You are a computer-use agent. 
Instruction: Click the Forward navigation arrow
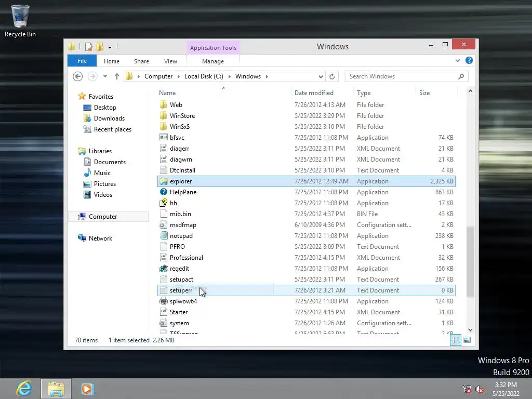click(x=92, y=76)
